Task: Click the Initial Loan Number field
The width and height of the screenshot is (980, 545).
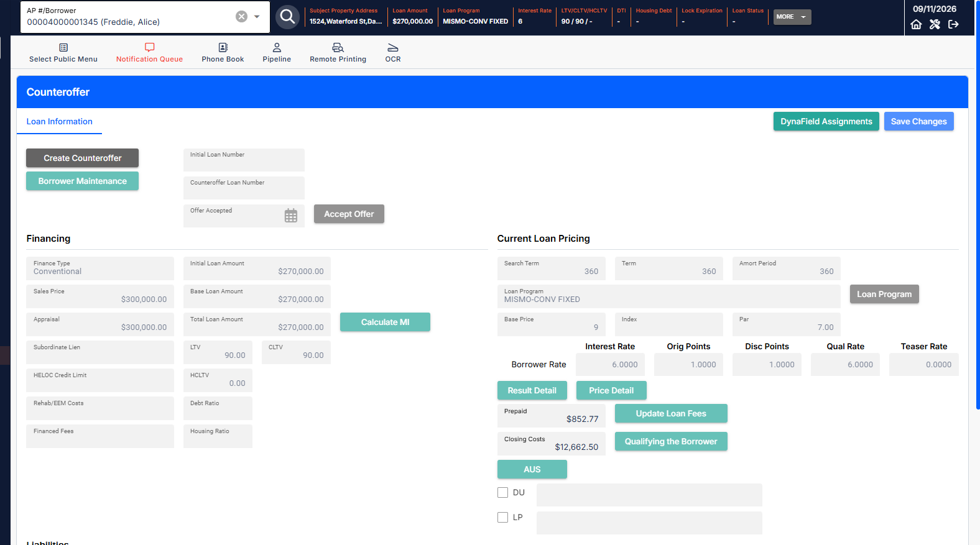Action: 244,160
